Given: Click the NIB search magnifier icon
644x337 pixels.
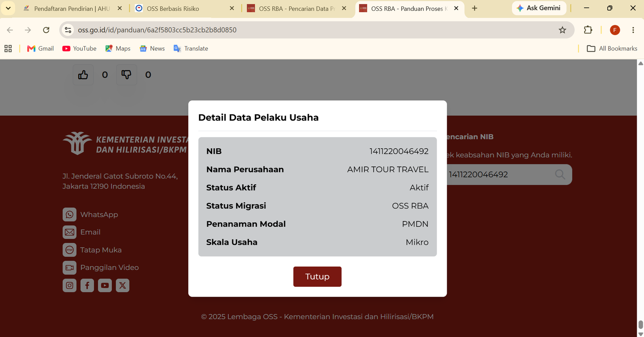Looking at the screenshot, I should pos(560,174).
